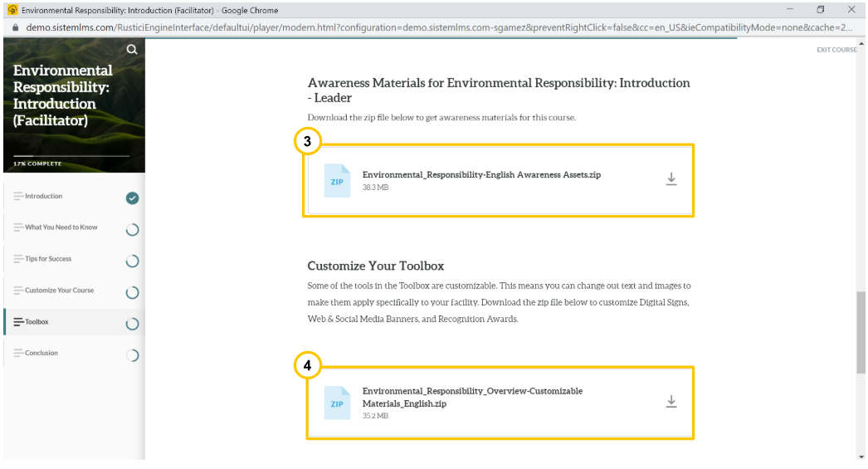
Task: Click progress circle beside Tips for Success
Action: [x=132, y=261]
